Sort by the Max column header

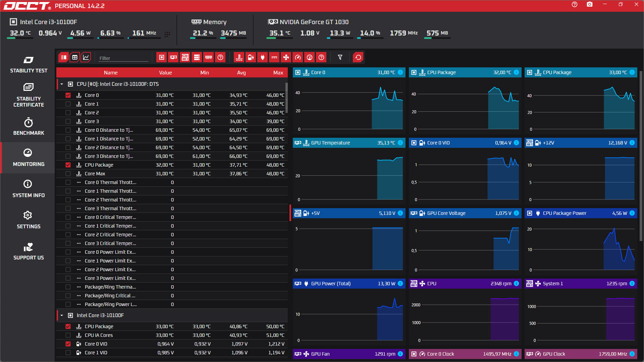(278, 73)
